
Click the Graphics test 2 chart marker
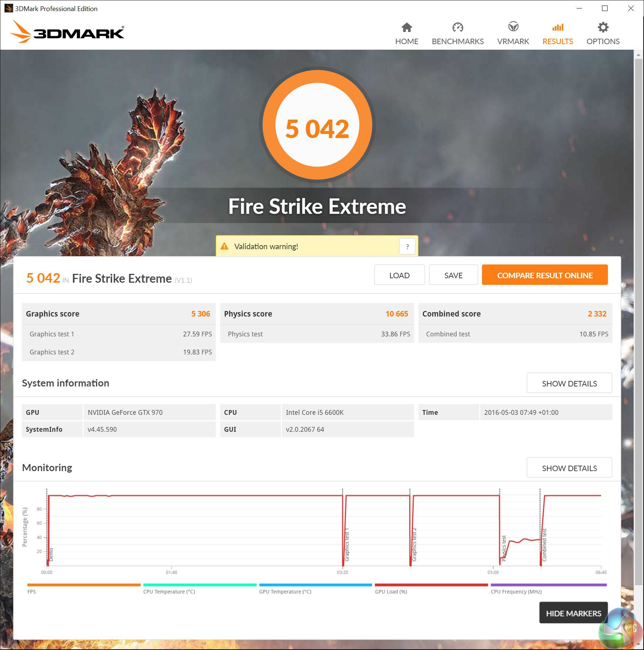tap(414, 545)
